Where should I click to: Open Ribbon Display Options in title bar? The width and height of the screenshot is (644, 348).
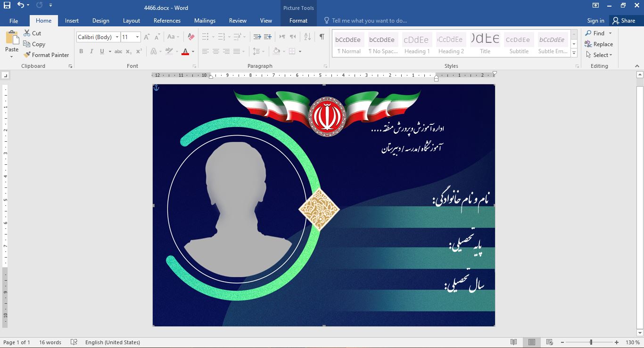click(596, 6)
